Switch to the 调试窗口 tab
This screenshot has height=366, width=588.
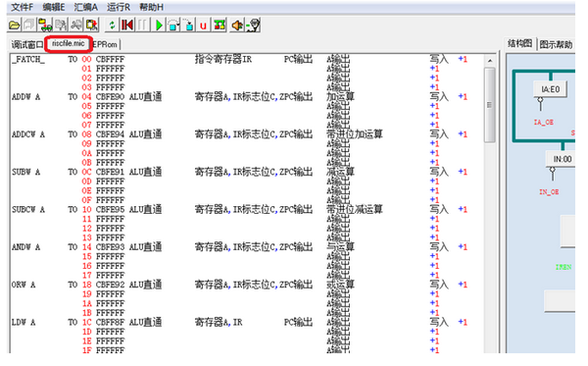point(27,45)
